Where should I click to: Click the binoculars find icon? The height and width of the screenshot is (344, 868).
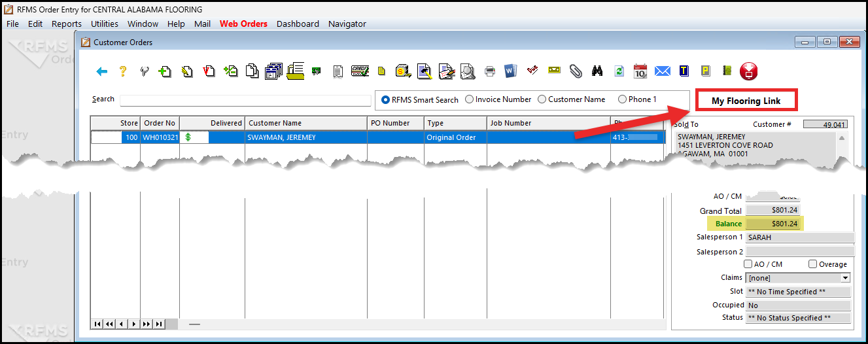(x=597, y=71)
